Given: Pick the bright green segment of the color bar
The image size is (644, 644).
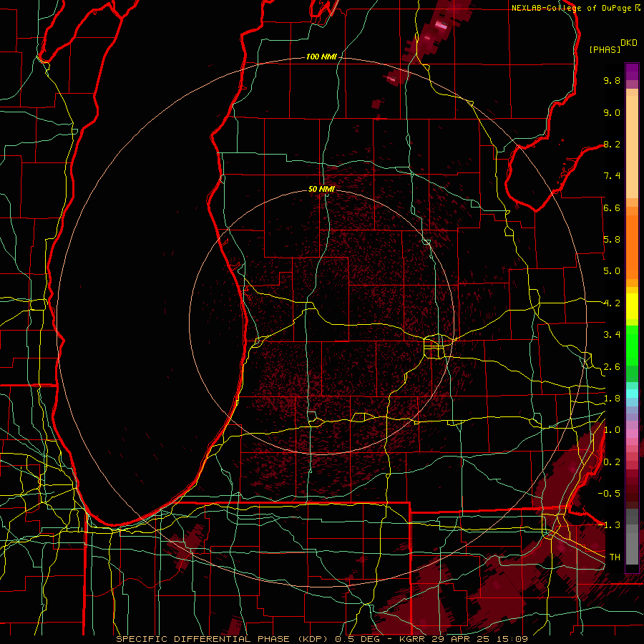Looking at the screenshot, I should (x=632, y=344).
